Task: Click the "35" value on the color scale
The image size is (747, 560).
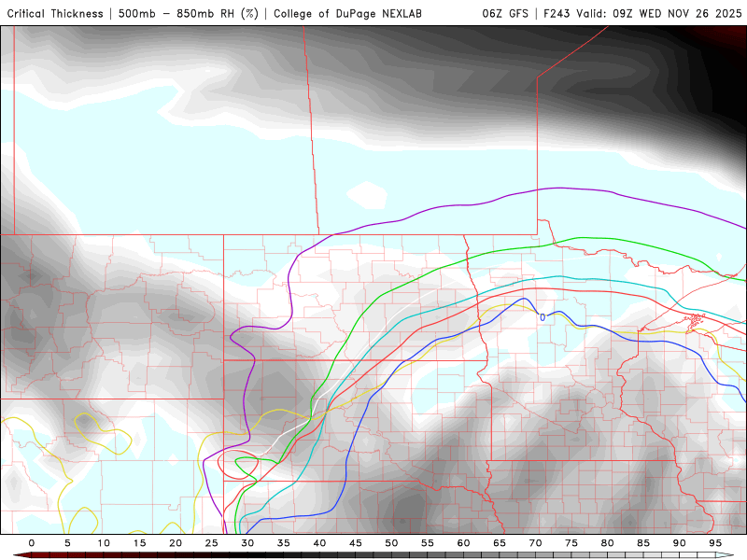Action: click(x=284, y=543)
